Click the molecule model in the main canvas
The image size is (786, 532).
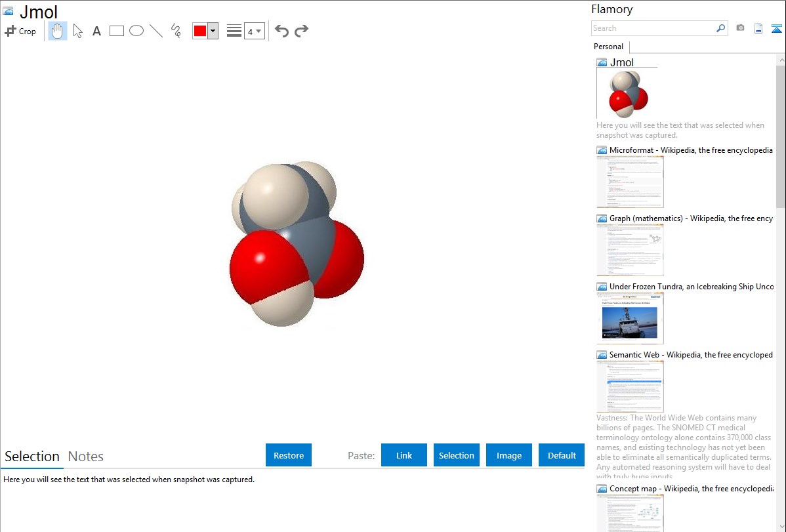[x=296, y=244]
